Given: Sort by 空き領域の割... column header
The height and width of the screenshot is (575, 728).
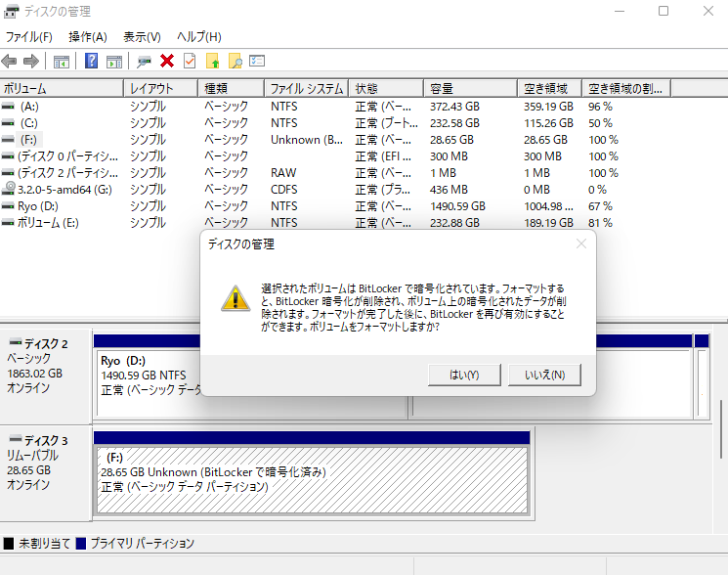Looking at the screenshot, I should (x=626, y=88).
